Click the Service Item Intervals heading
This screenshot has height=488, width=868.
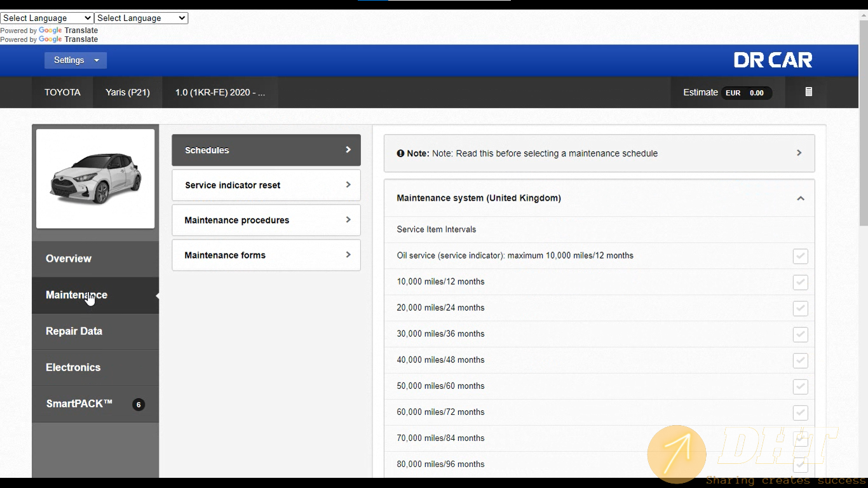click(437, 229)
